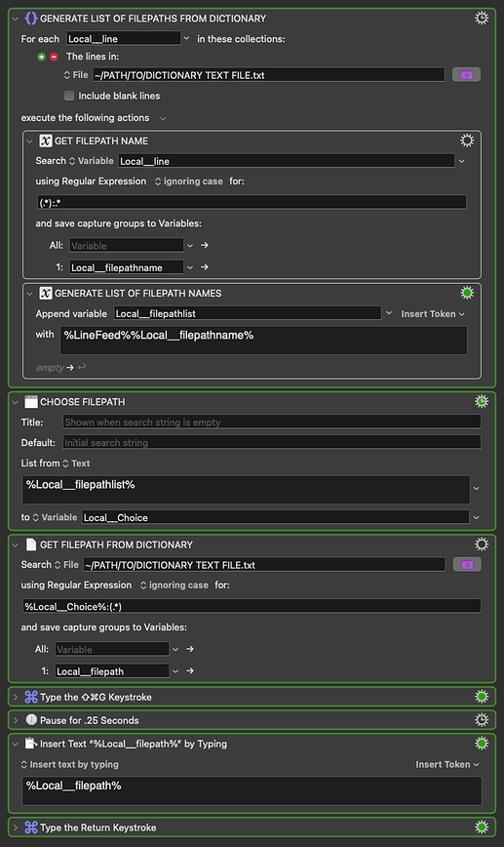The width and height of the screenshot is (504, 847).
Task: Enable the Include blank lines checkbox
Action: click(69, 96)
